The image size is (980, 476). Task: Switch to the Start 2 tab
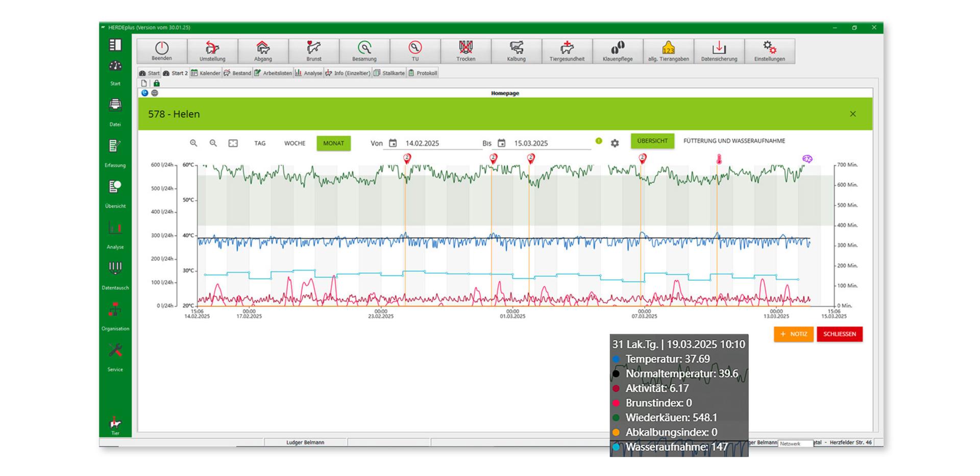tap(175, 73)
